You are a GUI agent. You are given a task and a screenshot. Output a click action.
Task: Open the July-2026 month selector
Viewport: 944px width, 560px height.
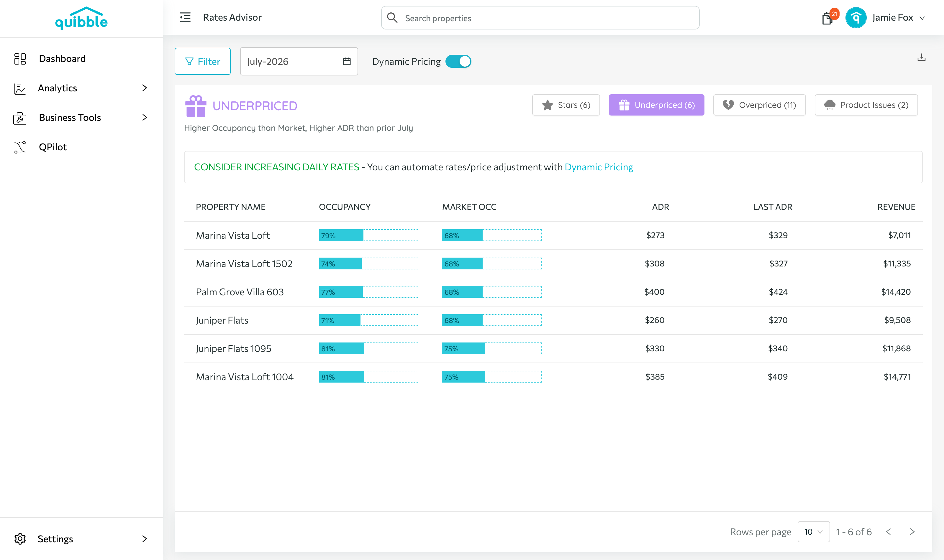[299, 61]
